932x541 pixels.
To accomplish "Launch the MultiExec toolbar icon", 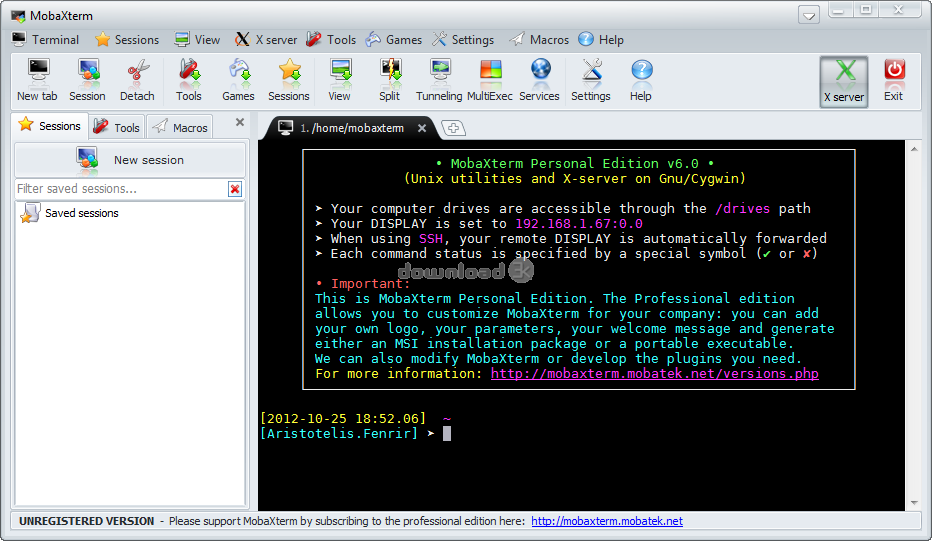I will (490, 80).
